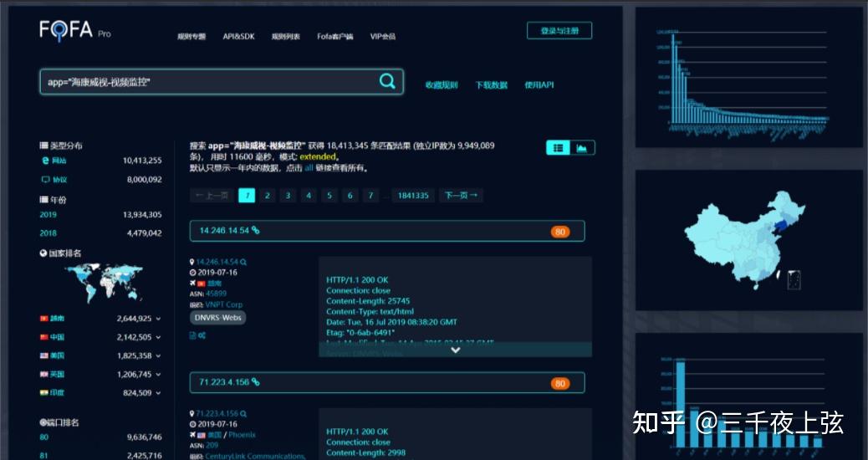Switch to chart view of results
The width and height of the screenshot is (868, 460).
coord(582,148)
